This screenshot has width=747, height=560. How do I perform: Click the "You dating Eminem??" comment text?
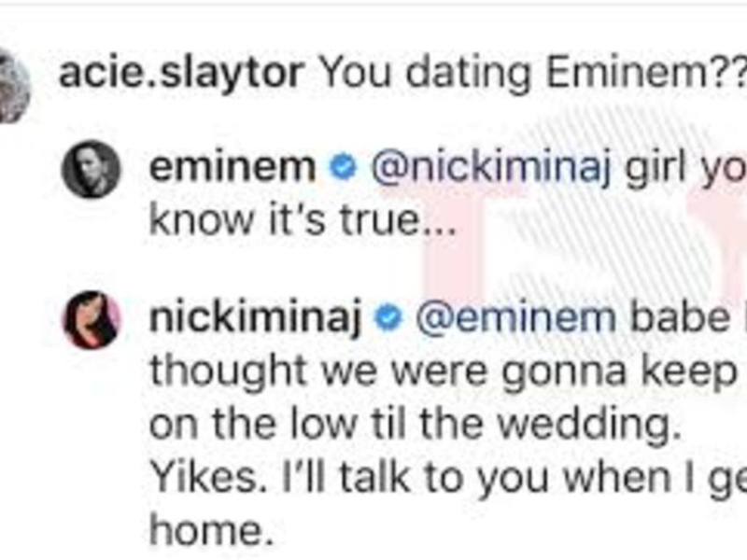[x=530, y=75]
